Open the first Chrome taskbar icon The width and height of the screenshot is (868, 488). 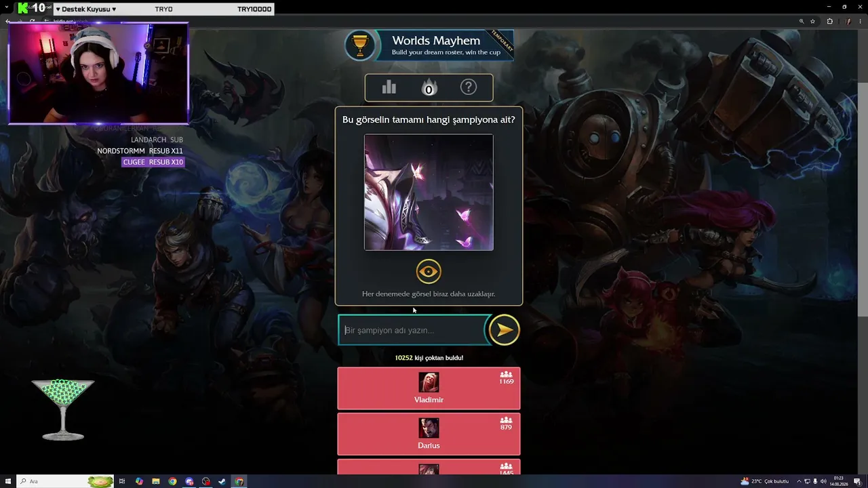[173, 481]
